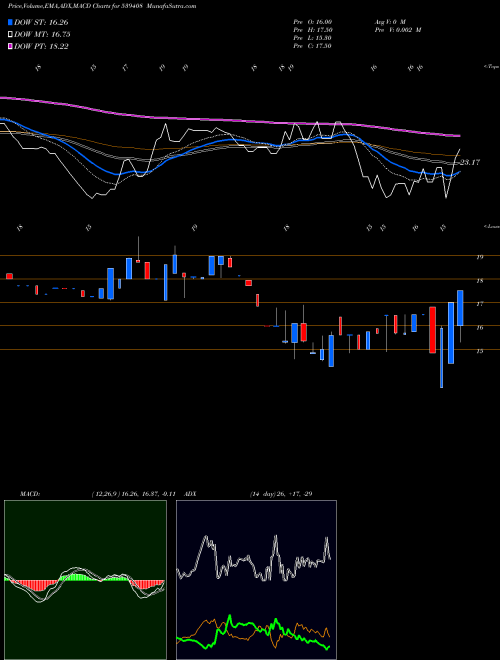The image size is (500, 660).
Task: Select the 'DOW PT: 18.22' legend text
Action: [x=41, y=46]
